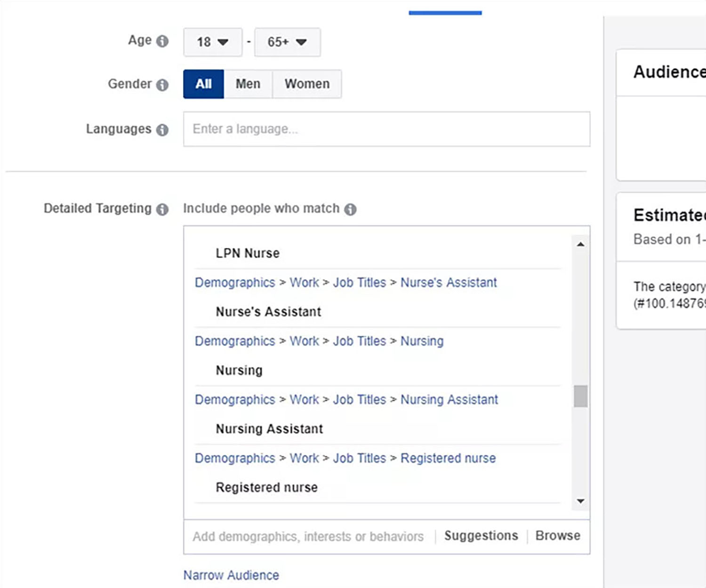Open Job Titles breadcrumb under Nursing Assistant
The width and height of the screenshot is (706, 588).
[359, 399]
